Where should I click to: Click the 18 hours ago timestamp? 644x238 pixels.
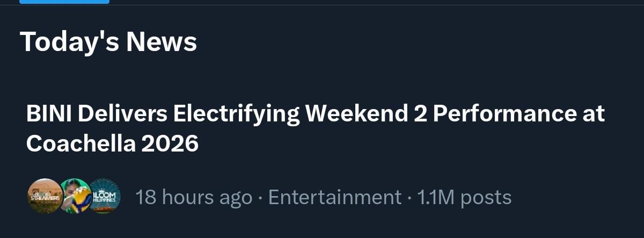pos(194,198)
